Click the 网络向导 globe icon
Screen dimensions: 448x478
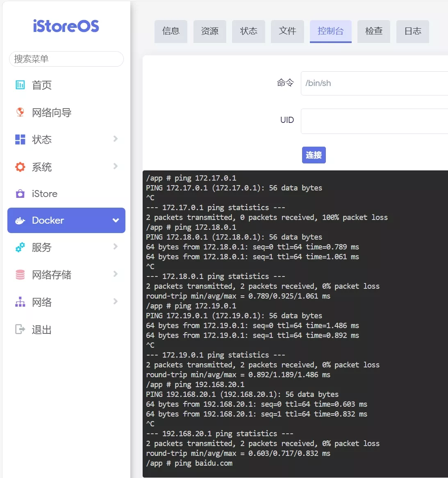(20, 112)
